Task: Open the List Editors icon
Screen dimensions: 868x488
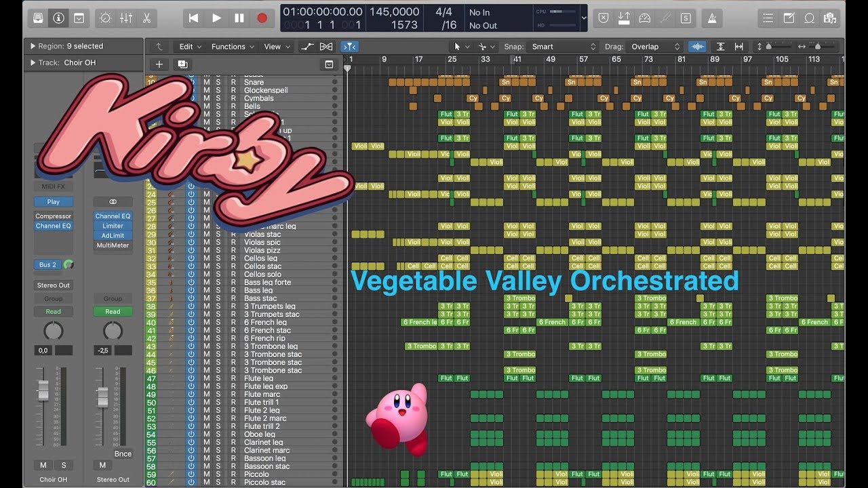Action: click(x=768, y=18)
